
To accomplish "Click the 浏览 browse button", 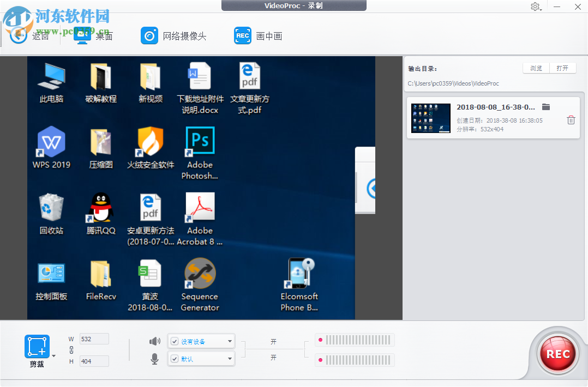I will [536, 68].
